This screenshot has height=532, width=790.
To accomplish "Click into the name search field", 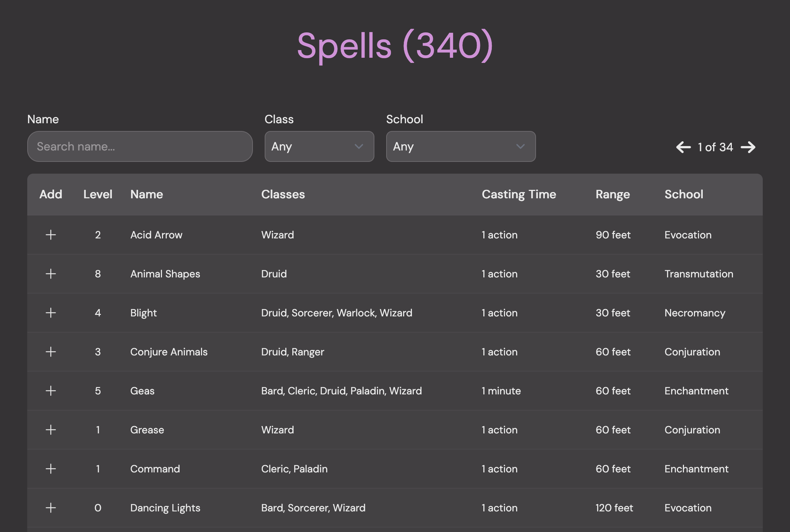I will click(140, 146).
